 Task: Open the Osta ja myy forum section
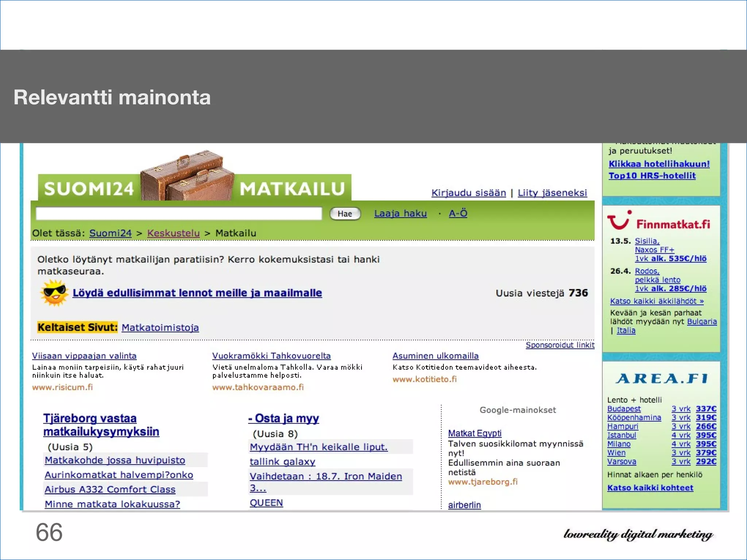coord(283,418)
